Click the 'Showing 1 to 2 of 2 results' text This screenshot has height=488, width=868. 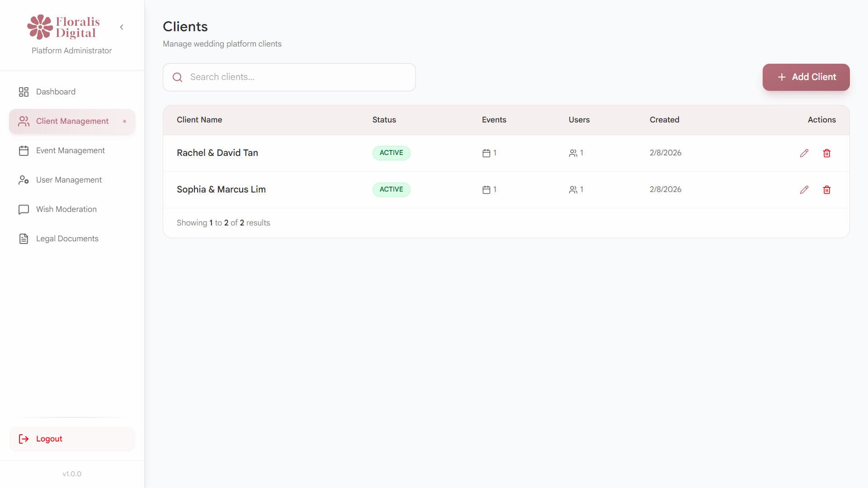pos(223,223)
